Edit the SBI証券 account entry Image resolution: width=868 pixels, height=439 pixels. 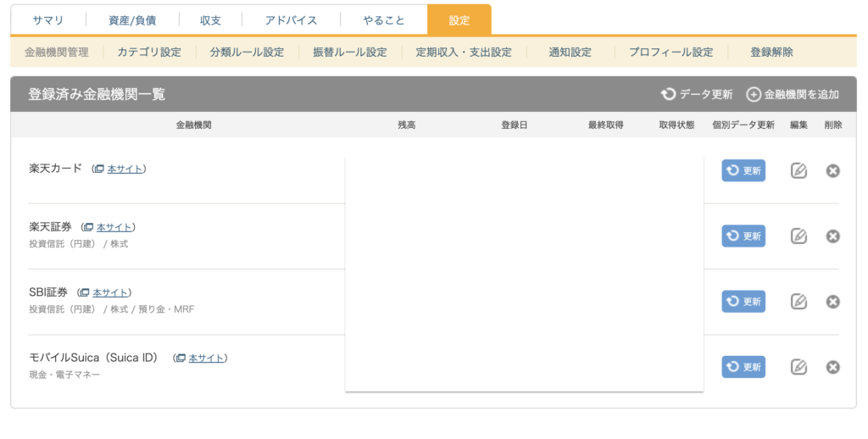(798, 301)
